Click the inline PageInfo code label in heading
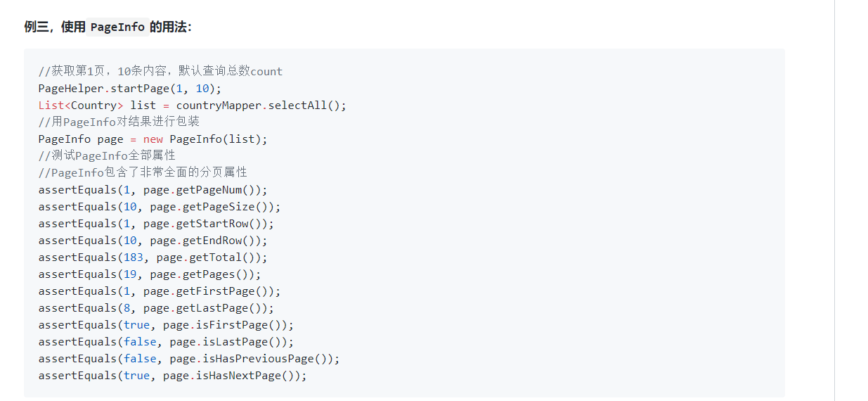Viewport: 868px width, 401px height. click(x=117, y=27)
